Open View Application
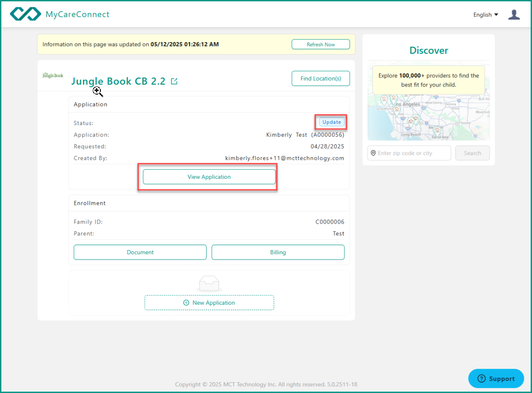532x393 pixels. (x=209, y=177)
